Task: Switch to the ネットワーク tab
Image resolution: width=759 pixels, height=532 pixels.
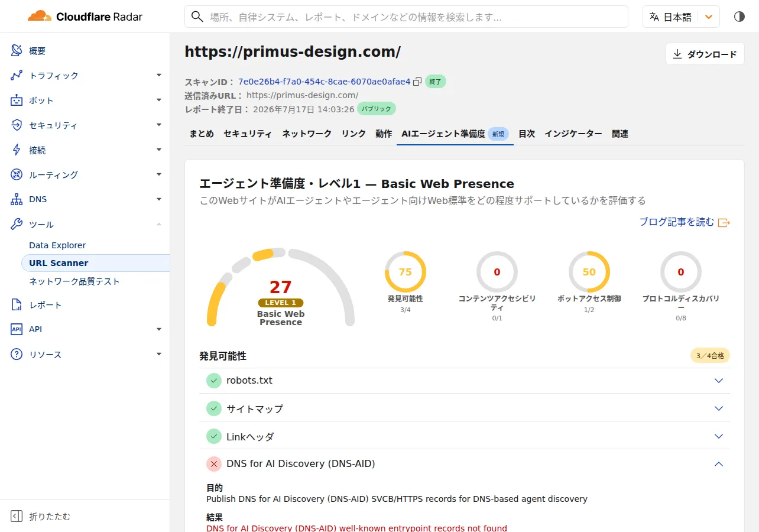Action: pos(307,134)
